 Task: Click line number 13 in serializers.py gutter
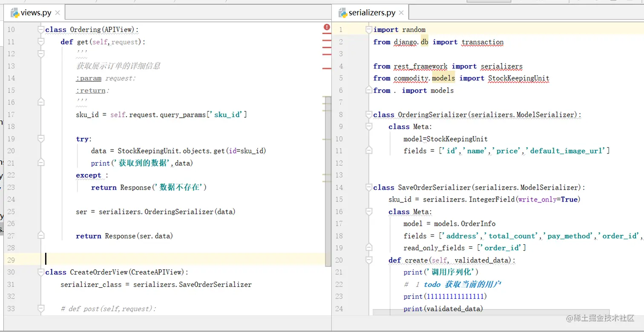tap(339, 175)
